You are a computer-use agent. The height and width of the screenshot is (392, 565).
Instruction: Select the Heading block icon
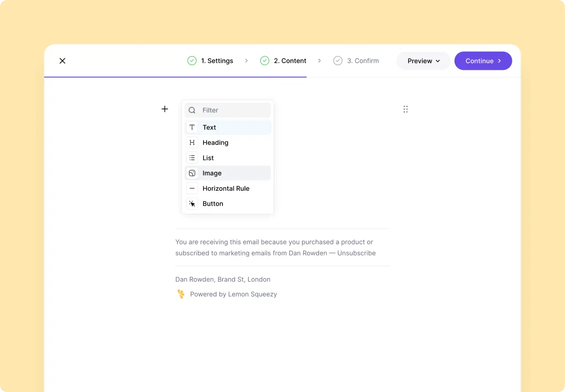(192, 142)
